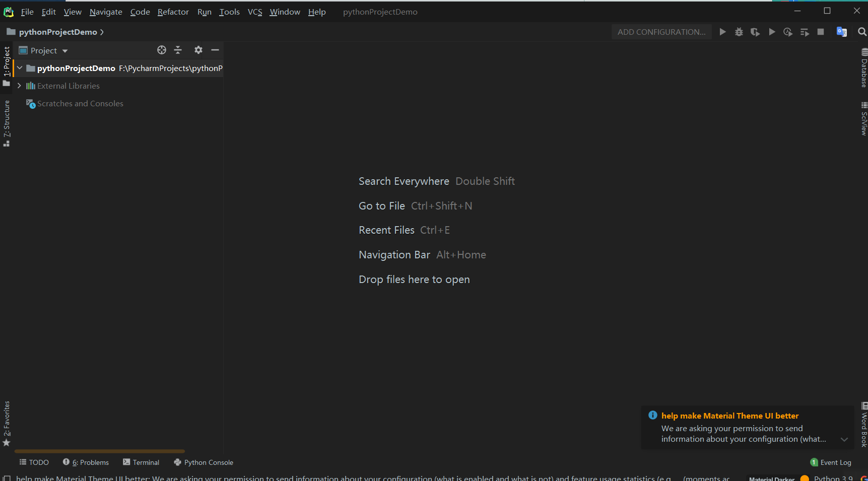Open the File menu

point(27,12)
